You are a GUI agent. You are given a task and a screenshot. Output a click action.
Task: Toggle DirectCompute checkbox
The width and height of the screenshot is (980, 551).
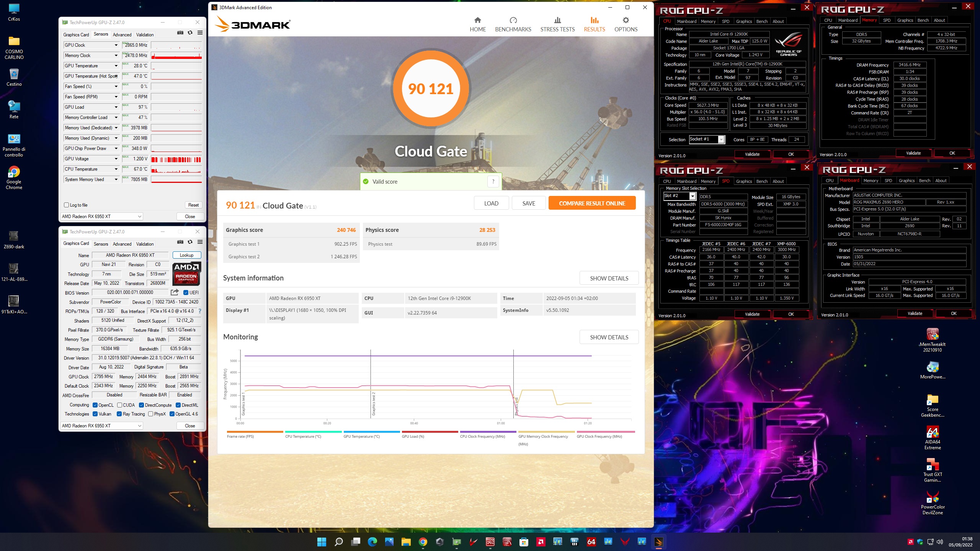pos(141,405)
